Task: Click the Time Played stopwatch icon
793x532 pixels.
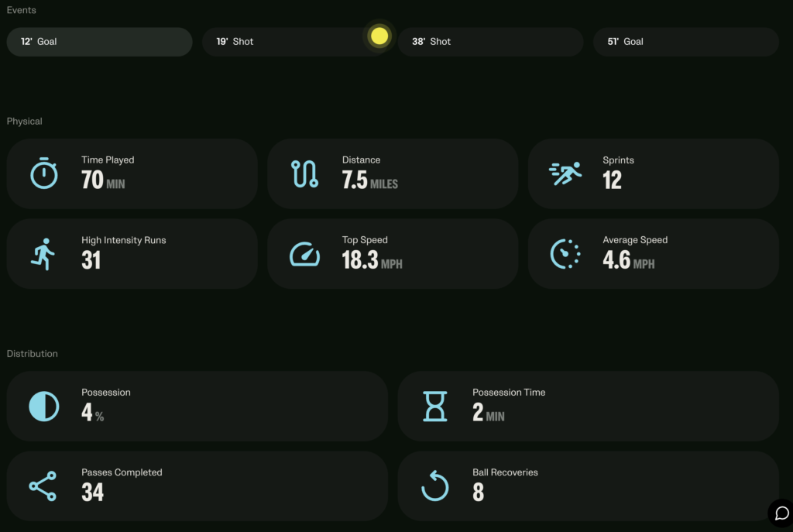Action: coord(44,173)
